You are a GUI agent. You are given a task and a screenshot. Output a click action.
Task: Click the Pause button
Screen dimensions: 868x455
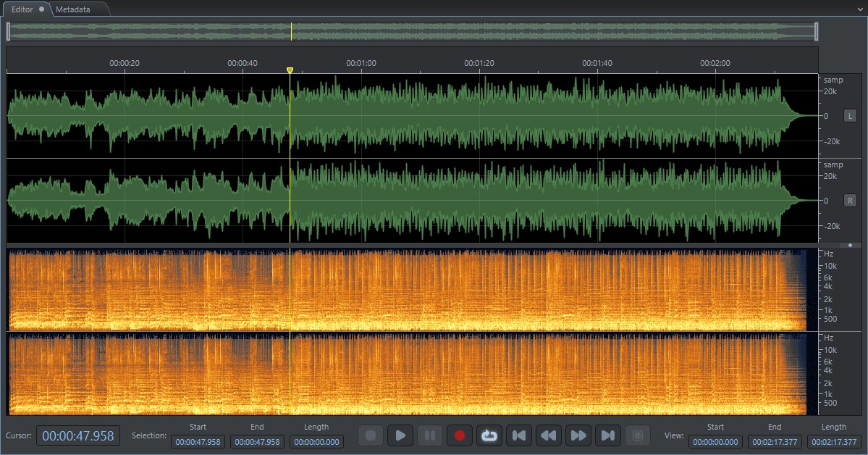pos(429,435)
